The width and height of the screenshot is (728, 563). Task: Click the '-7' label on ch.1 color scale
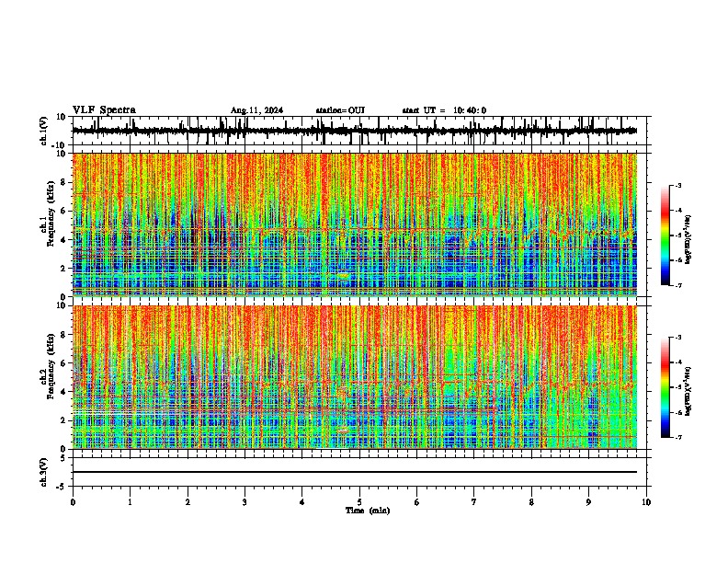click(x=678, y=285)
